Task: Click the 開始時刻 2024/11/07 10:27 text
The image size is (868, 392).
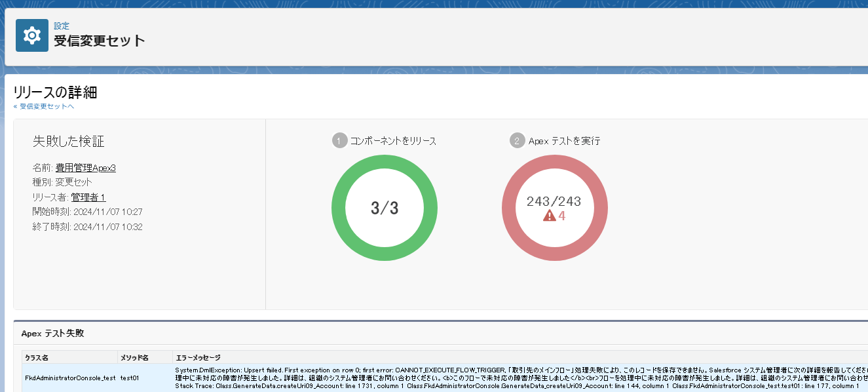Action: 88,212
